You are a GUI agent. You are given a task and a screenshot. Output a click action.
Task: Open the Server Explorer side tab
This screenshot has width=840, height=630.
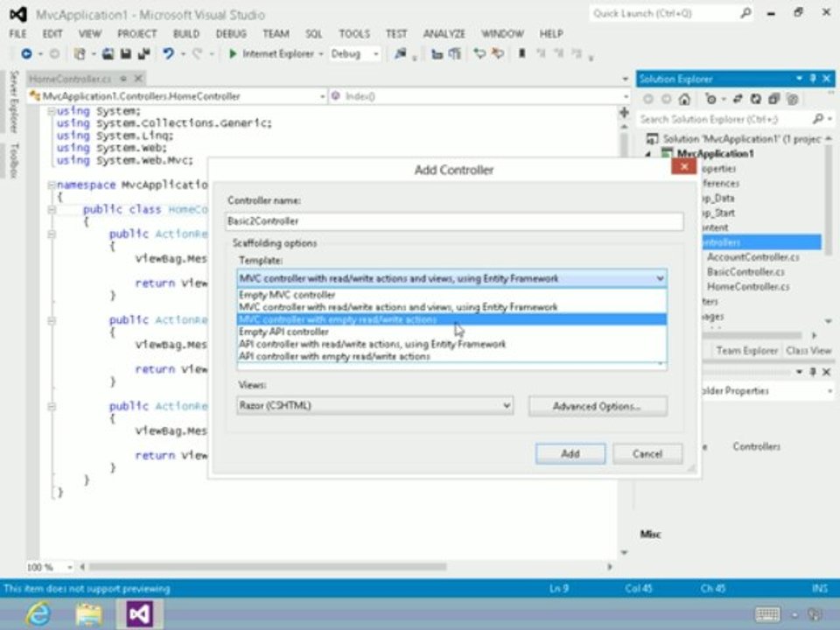(15, 101)
